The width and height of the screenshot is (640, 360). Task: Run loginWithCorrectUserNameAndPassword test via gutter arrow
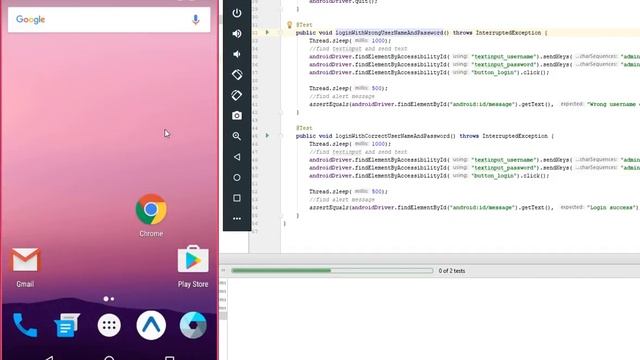coord(267,136)
